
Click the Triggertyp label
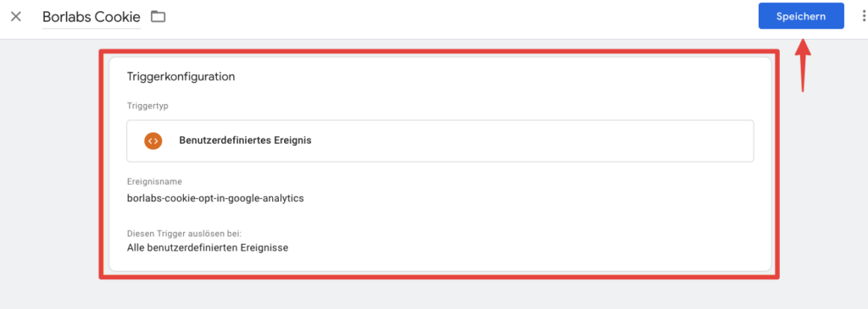(147, 106)
